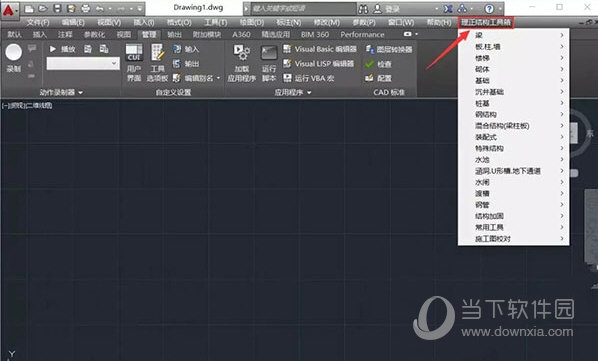The height and width of the screenshot is (361, 598).
Task: Click the Print icon in quick access toolbar
Action: 85,8
